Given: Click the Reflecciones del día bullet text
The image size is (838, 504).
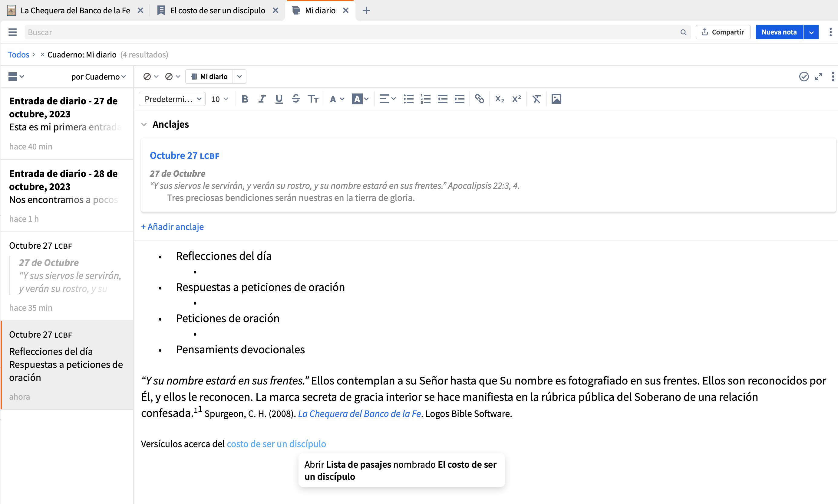Looking at the screenshot, I should (x=224, y=256).
